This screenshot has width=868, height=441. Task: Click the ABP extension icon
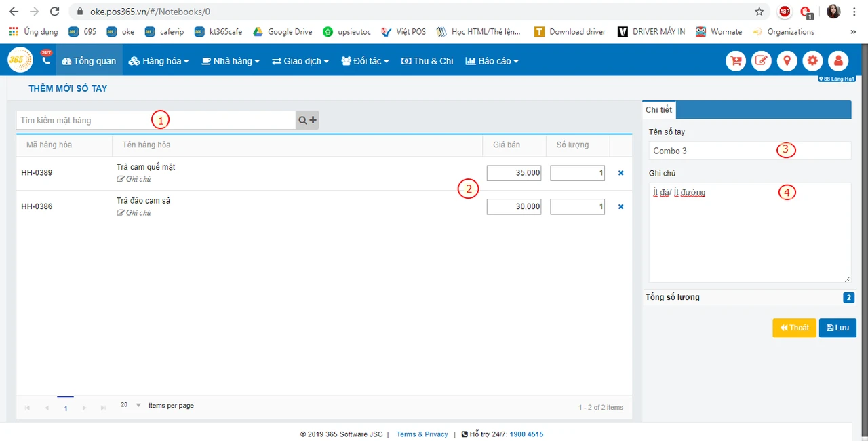785,12
